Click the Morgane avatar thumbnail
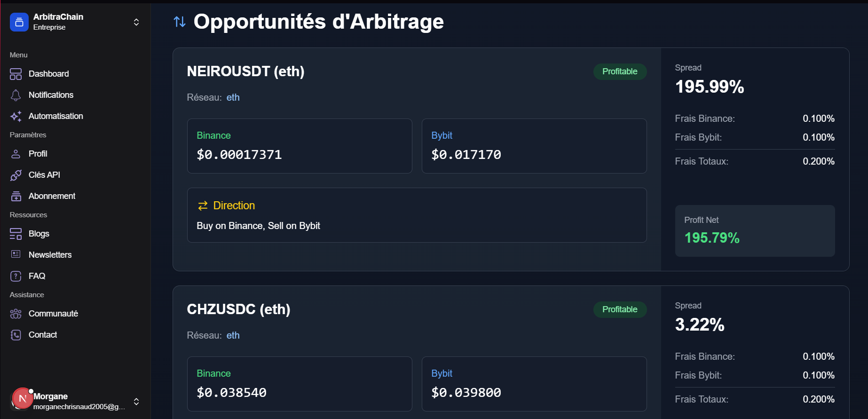 22,398
